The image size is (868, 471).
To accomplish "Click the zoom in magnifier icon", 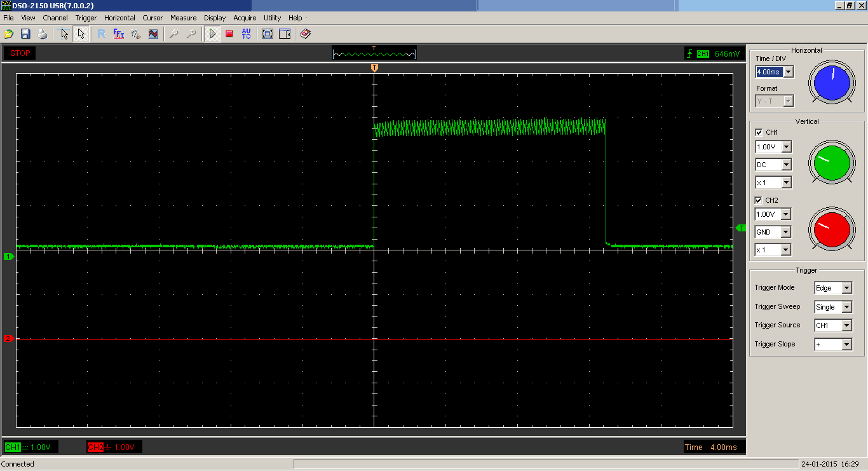I will 173,34.
